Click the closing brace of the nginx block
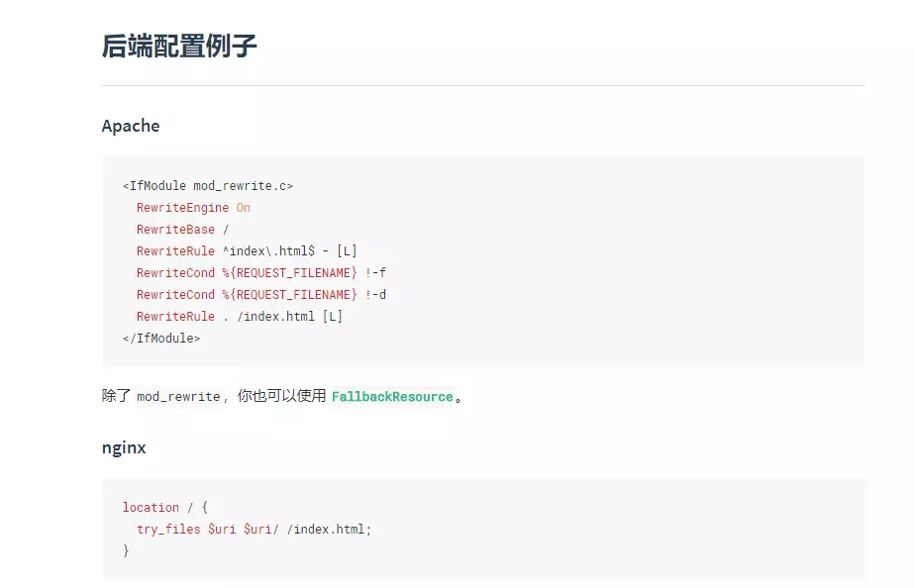 126,550
